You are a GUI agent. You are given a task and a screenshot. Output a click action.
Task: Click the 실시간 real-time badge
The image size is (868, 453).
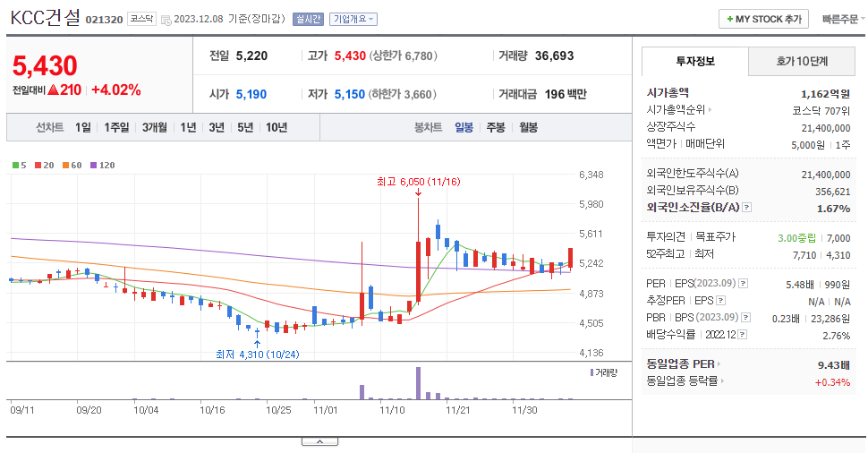coord(308,19)
